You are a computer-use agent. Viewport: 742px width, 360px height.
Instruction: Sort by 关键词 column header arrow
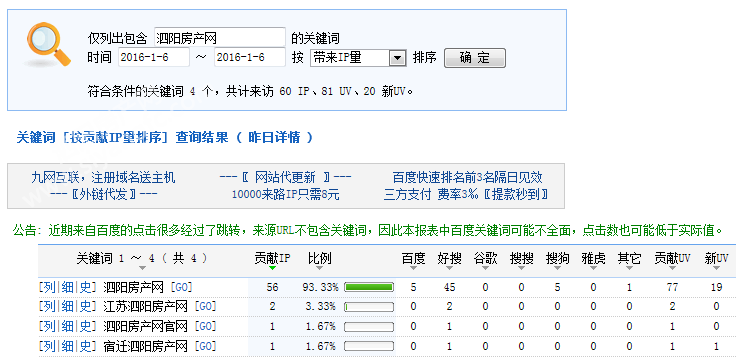point(142,268)
